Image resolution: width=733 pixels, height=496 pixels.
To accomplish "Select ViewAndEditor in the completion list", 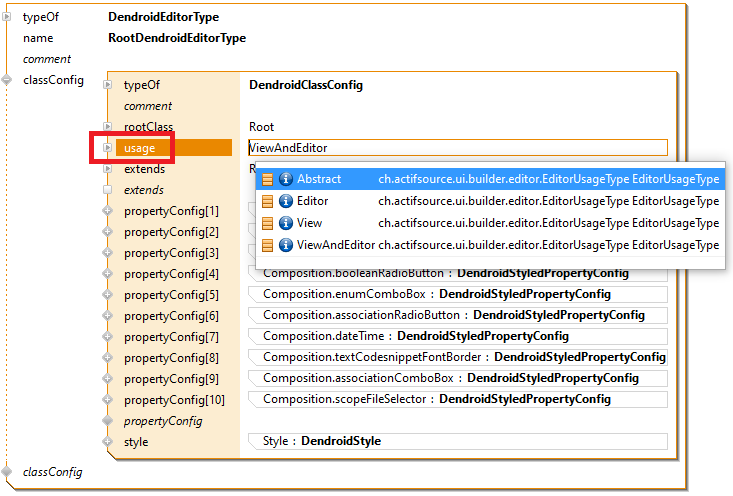I will (x=335, y=245).
